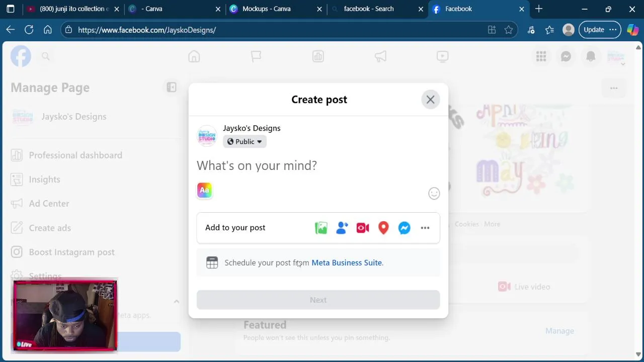
Task: Tag people in the post
Action: [342, 228]
